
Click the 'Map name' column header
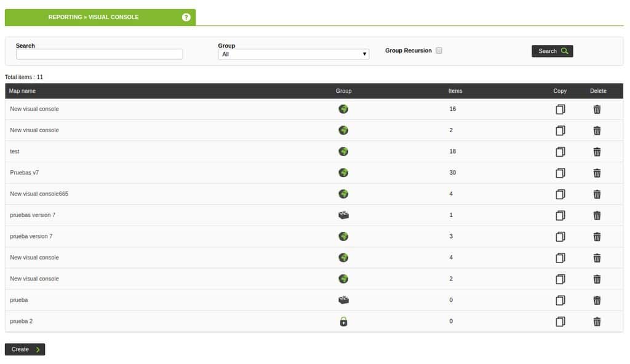tap(22, 91)
